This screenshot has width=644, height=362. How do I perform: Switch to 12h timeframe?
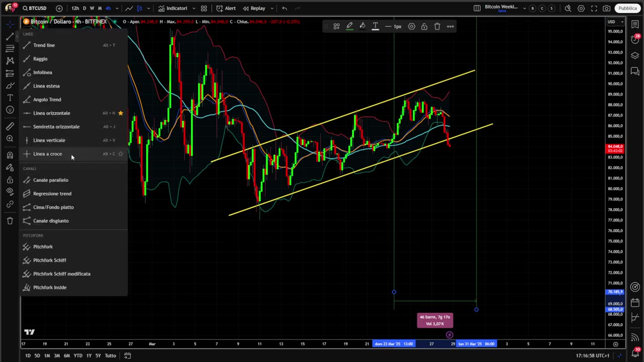click(75, 8)
